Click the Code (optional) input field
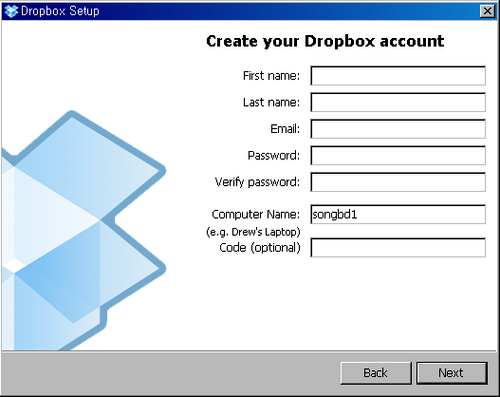The width and height of the screenshot is (500, 397). tap(398, 248)
